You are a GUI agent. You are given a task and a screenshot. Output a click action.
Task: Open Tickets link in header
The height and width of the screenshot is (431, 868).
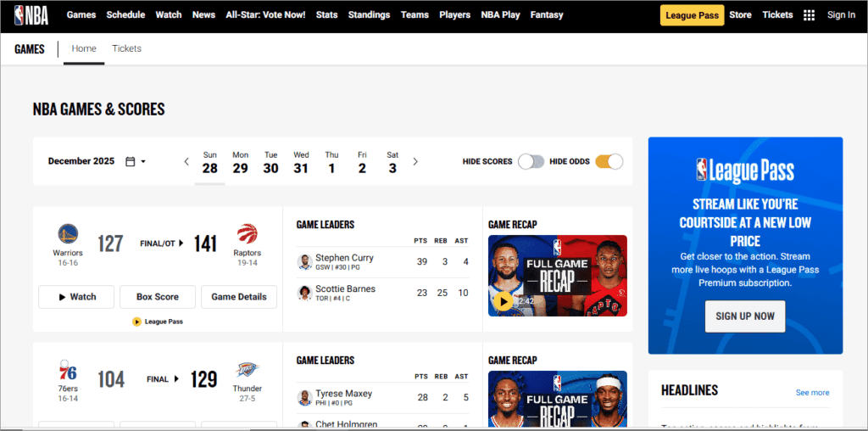(778, 15)
